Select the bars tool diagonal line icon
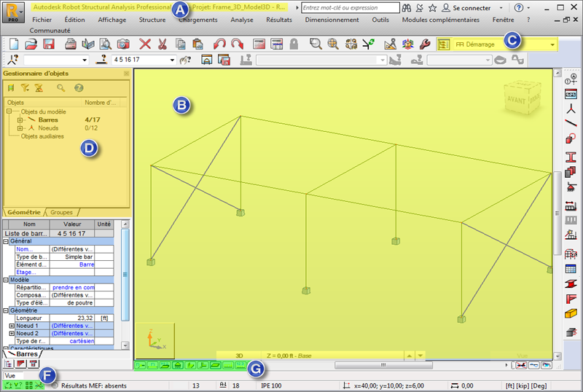Screen dimensions: 583x392 point(571,123)
